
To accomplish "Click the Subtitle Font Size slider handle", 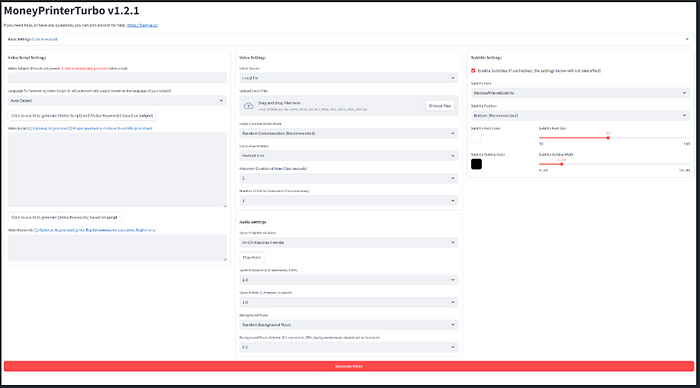I will [x=608, y=138].
